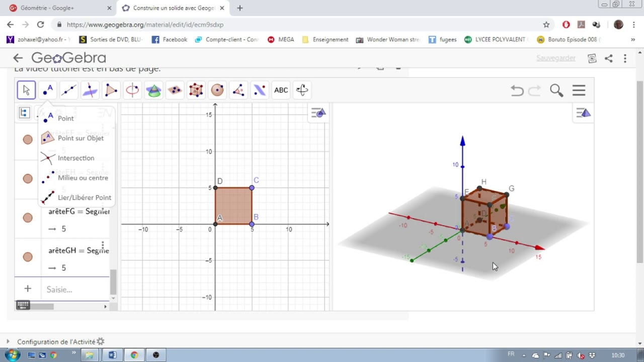Click the Sauvegarder link
This screenshot has height=362, width=644.
pyautogui.click(x=555, y=58)
